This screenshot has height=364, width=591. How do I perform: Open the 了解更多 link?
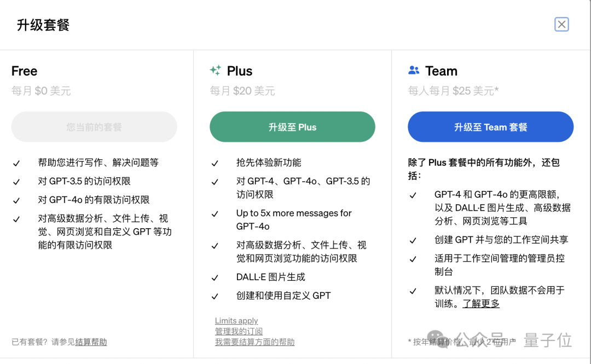[481, 303]
